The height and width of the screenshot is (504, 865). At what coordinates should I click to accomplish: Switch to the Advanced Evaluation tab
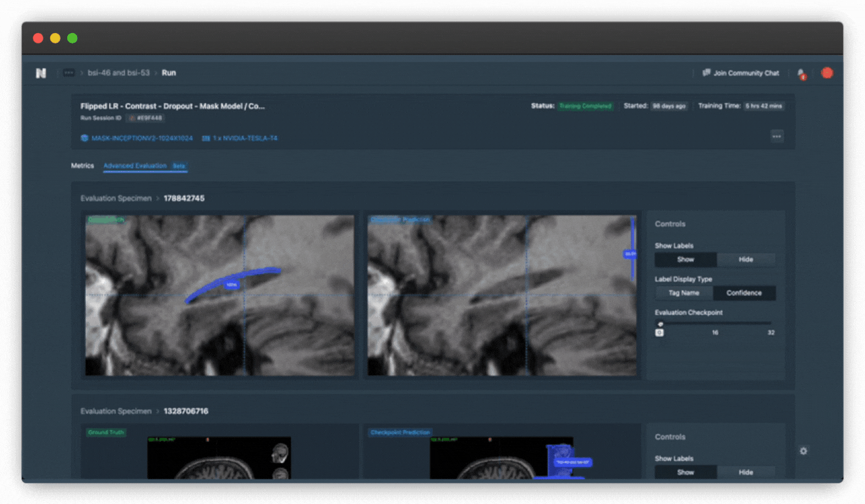point(145,166)
